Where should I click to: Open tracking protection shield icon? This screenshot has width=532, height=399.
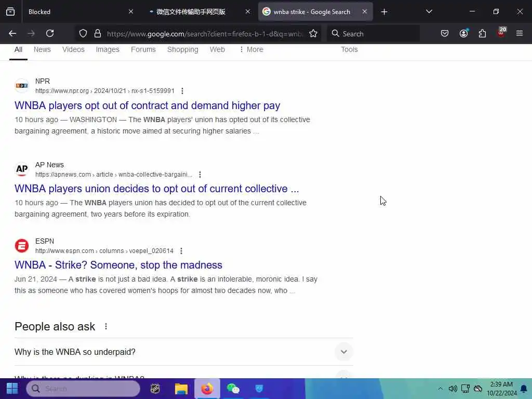pos(83,33)
